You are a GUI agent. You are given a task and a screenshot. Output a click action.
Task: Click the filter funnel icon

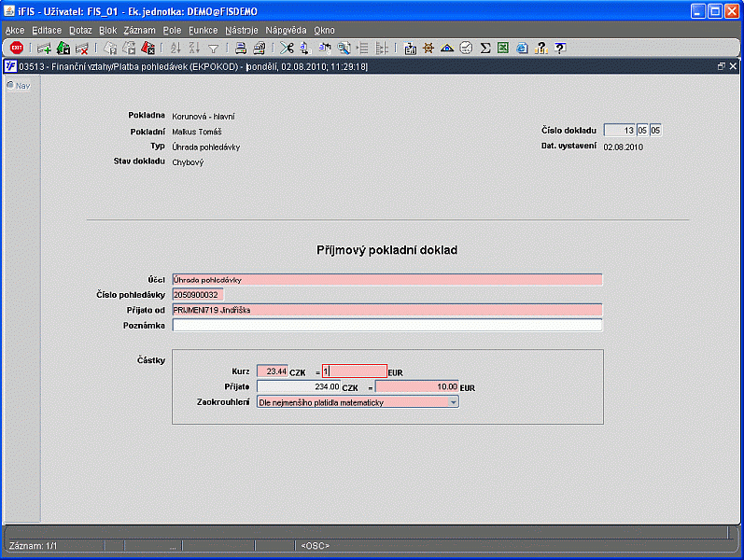click(214, 49)
